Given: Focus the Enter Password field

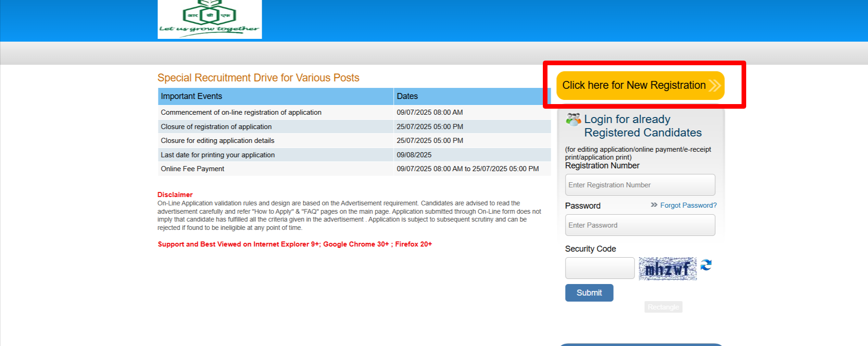Looking at the screenshot, I should point(640,225).
